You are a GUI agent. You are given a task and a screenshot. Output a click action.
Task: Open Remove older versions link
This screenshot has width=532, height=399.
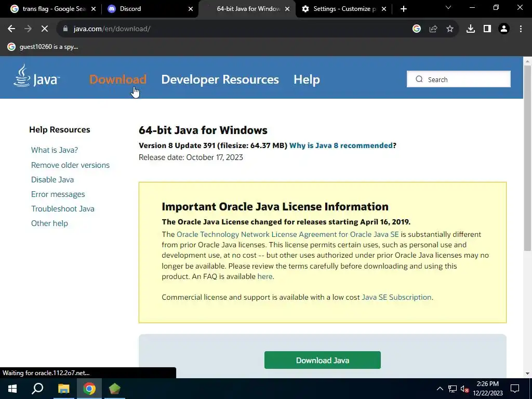click(70, 165)
